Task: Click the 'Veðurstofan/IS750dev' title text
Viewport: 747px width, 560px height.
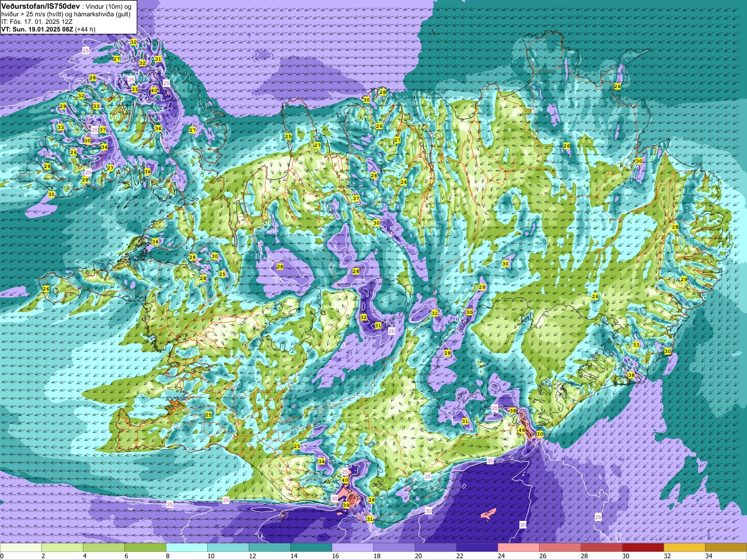Action: point(41,5)
